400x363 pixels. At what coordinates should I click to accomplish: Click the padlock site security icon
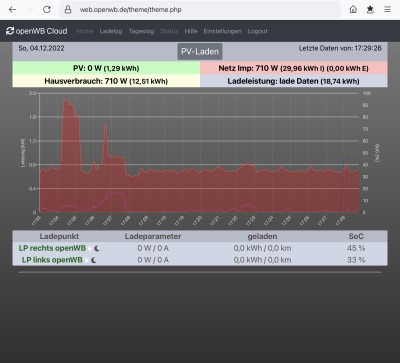(68, 9)
